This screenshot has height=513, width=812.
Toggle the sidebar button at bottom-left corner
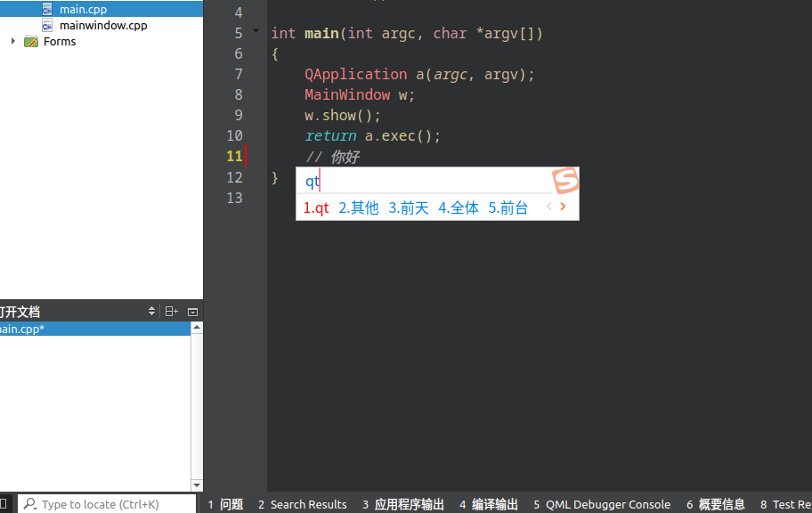5,504
